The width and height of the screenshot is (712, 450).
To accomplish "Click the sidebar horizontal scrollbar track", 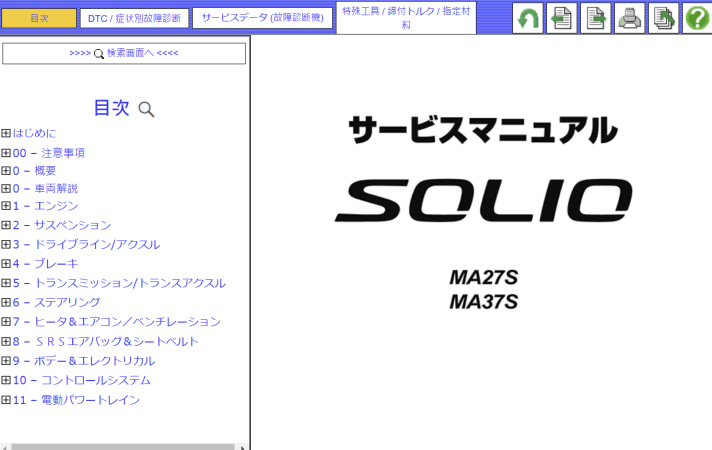I will point(123,447).
